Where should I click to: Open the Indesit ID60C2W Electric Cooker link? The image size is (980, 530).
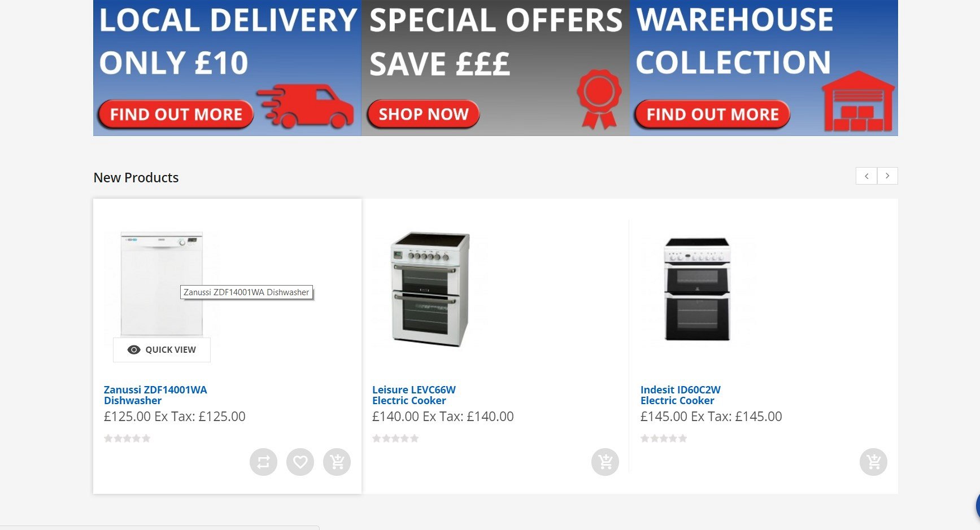tap(681, 395)
